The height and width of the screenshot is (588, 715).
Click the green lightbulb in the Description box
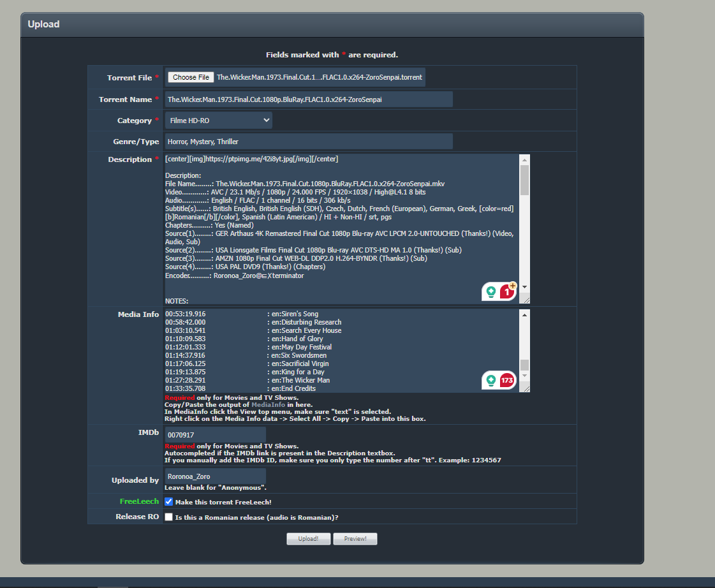[x=491, y=292]
